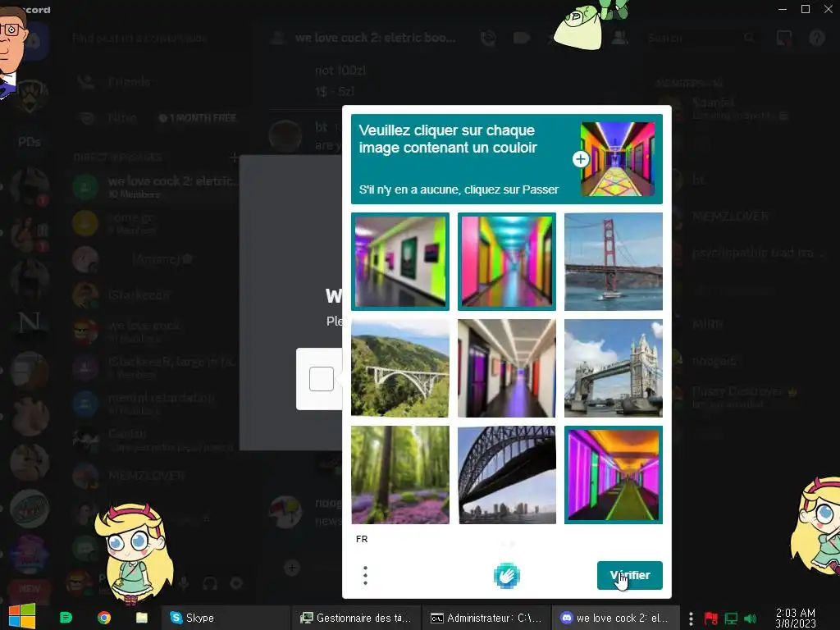Mute microphone in Discord user panel
This screenshot has height=630, width=840.
[x=185, y=583]
